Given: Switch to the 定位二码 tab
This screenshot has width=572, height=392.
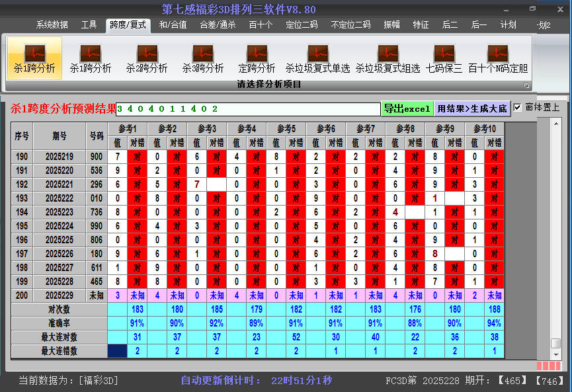Looking at the screenshot, I should tap(302, 25).
